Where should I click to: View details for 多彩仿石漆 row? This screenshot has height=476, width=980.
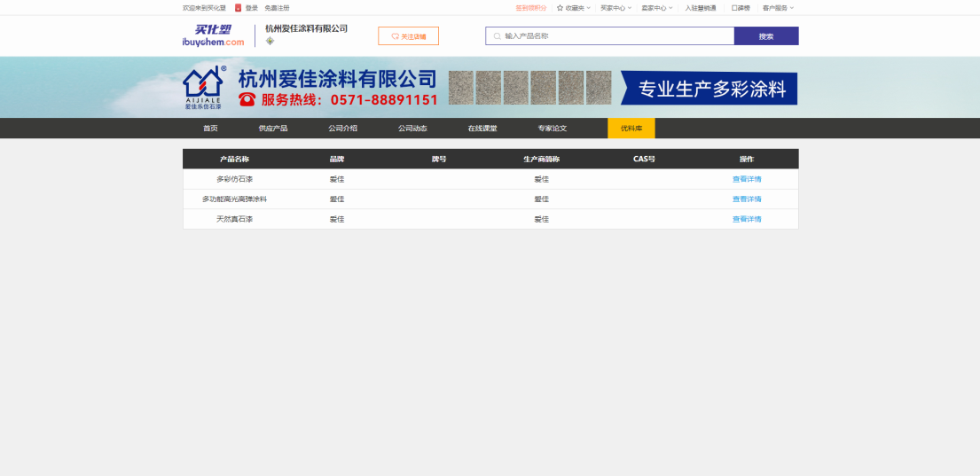747,179
